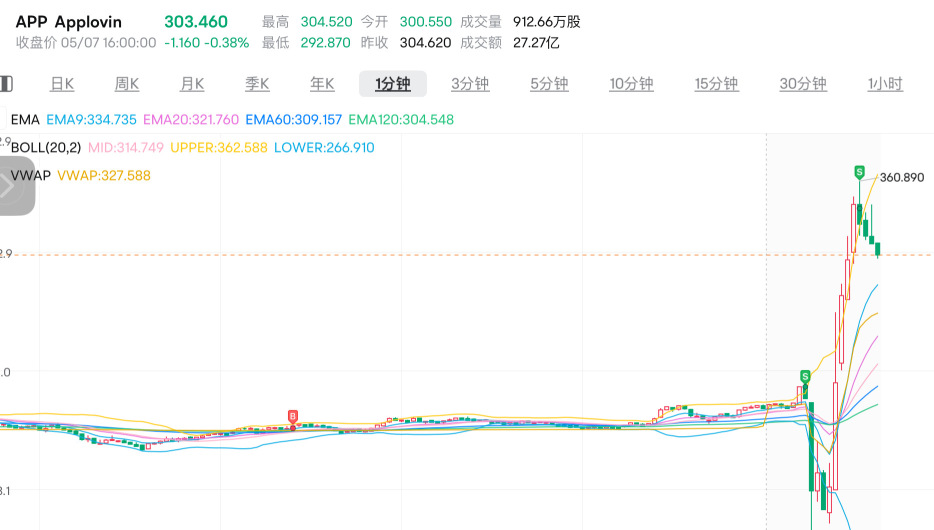Click the LOWER:266.910 Bollinger value

coord(324,148)
